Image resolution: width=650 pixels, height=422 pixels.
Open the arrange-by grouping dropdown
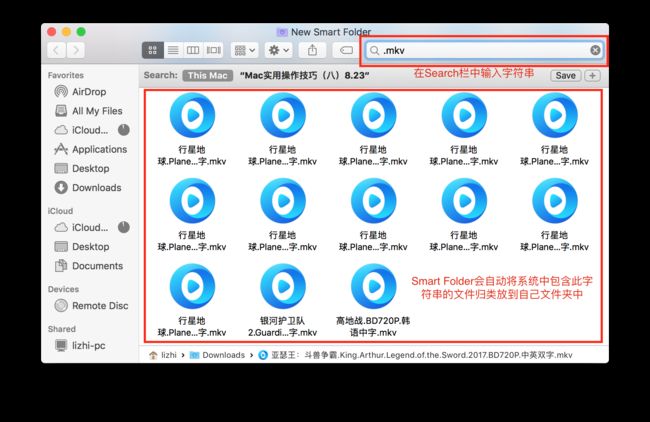[245, 51]
